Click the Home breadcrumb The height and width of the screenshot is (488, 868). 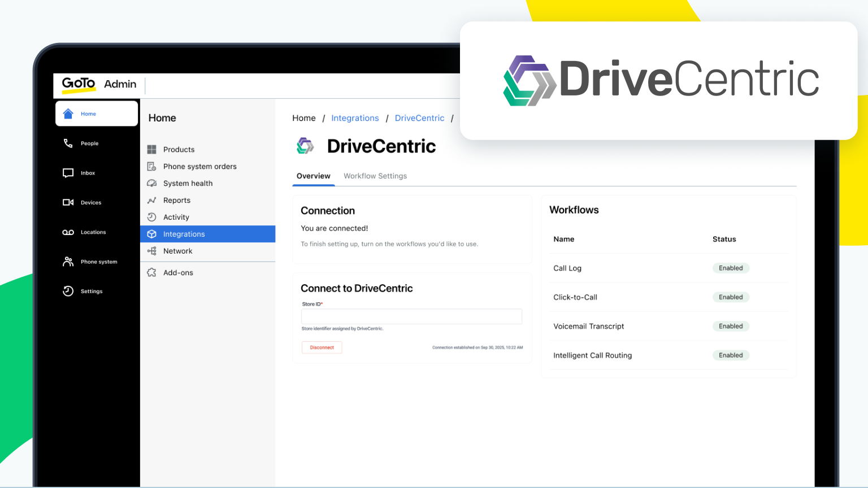304,118
